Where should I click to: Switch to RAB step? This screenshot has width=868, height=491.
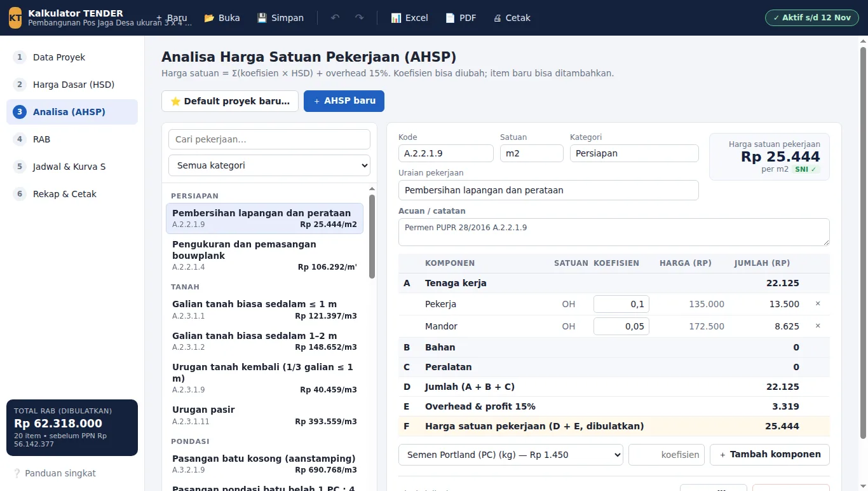72,139
